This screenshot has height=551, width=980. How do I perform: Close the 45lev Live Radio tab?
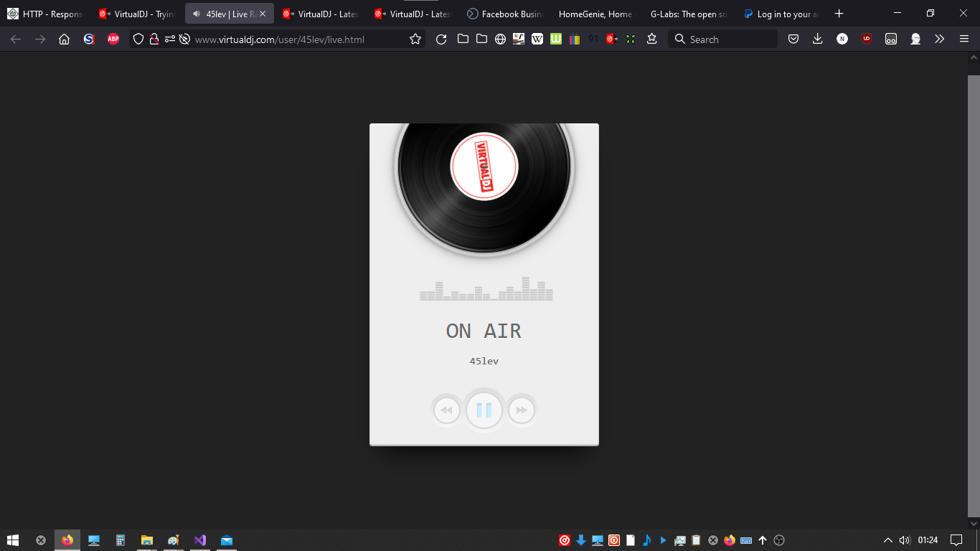[x=263, y=14]
